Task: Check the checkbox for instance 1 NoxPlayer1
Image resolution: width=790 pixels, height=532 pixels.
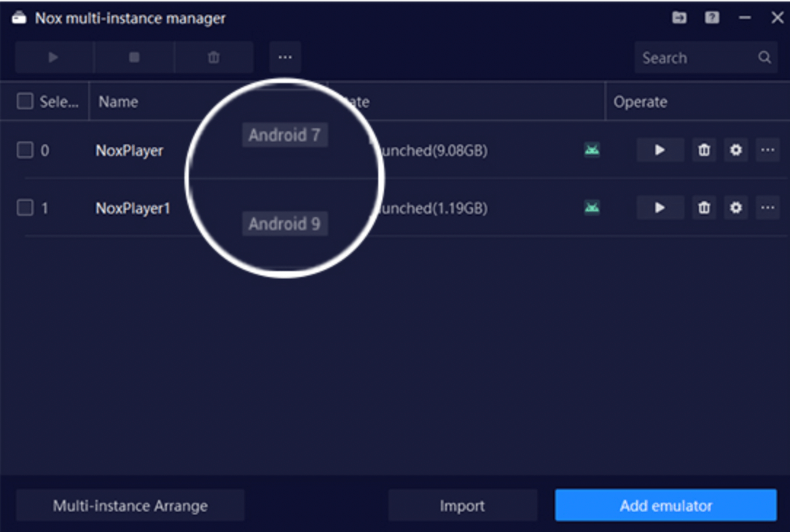Action: tap(25, 208)
